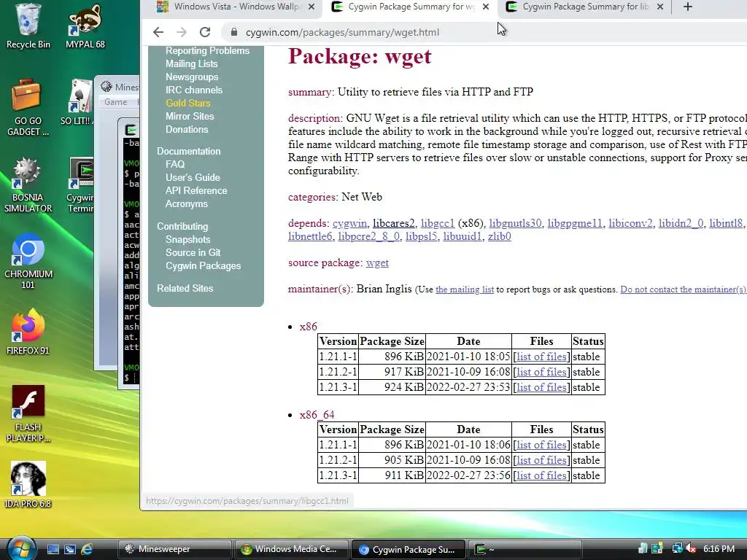This screenshot has height=560, width=747.
Task: Switch to Minesweeper taskbar button
Action: coord(174,549)
